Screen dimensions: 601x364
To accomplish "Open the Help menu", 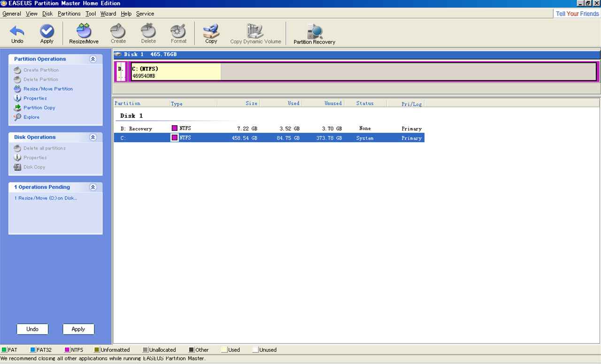I will coord(126,14).
